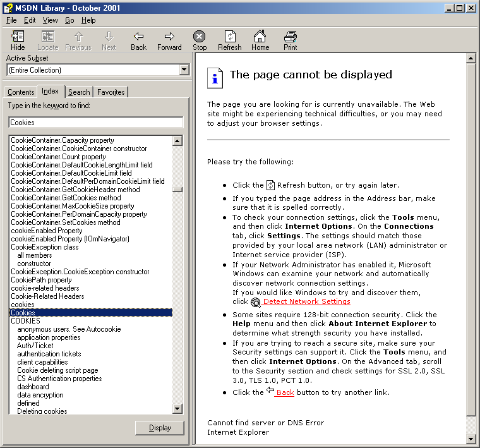Refresh the page via toolbar
Image resolution: width=480 pixels, height=448 pixels.
pyautogui.click(x=230, y=37)
